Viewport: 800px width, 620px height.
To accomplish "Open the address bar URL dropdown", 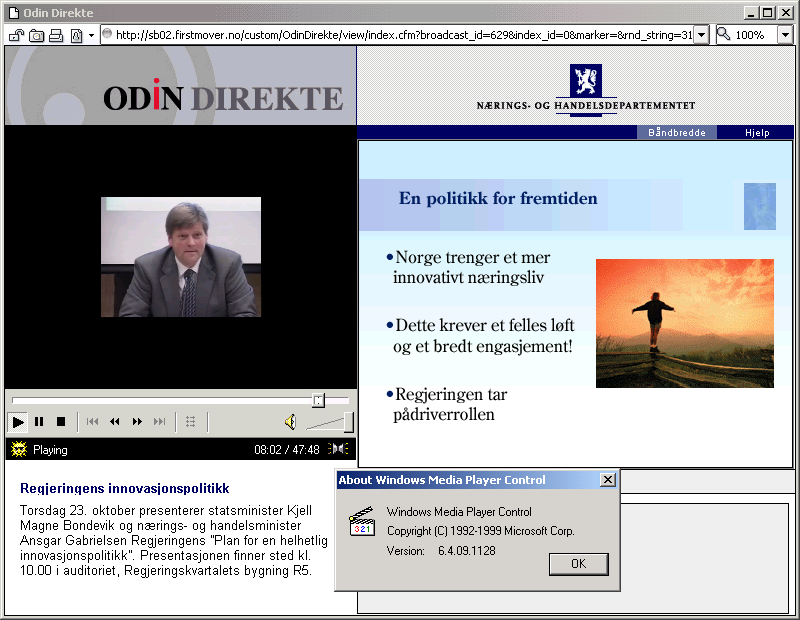I will coord(701,35).
